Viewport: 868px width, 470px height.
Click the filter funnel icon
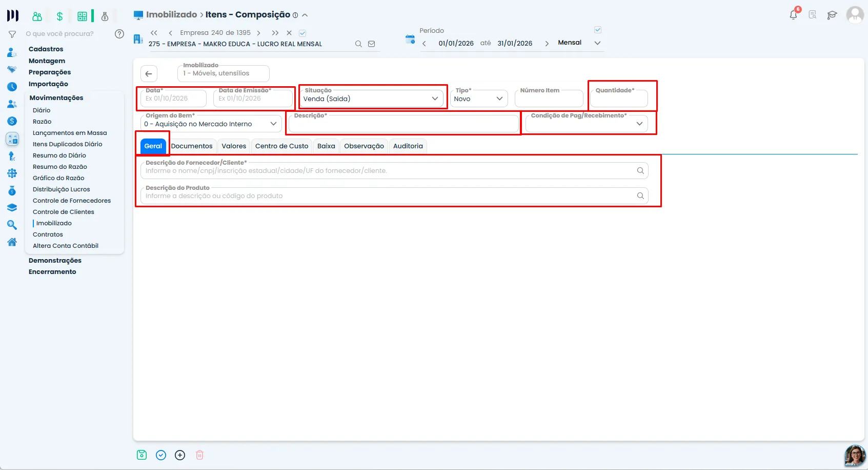pos(12,34)
